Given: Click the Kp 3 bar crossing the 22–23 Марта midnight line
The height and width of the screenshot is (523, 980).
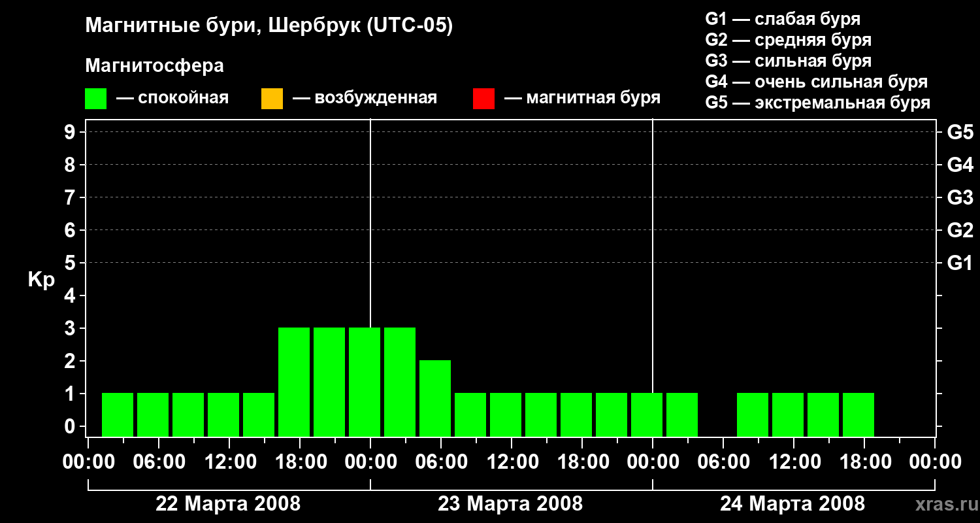Looking at the screenshot, I should click(365, 382).
